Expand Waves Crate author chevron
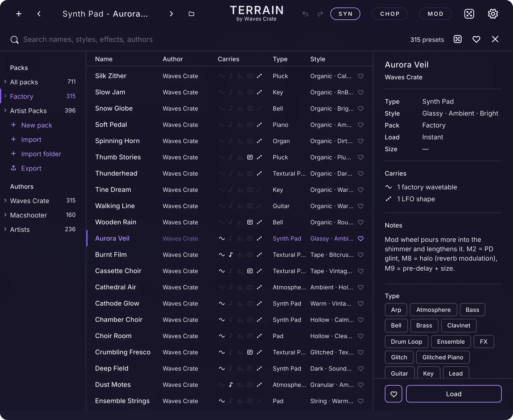 tap(5, 200)
